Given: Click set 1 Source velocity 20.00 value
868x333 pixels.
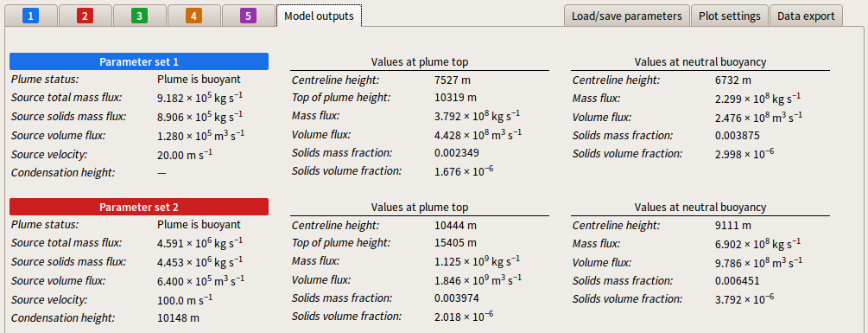Looking at the screenshot, I should point(185,153).
